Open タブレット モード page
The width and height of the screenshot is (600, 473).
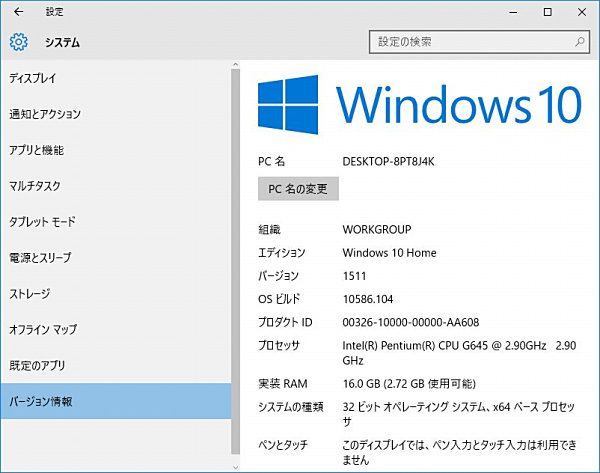click(x=116, y=222)
